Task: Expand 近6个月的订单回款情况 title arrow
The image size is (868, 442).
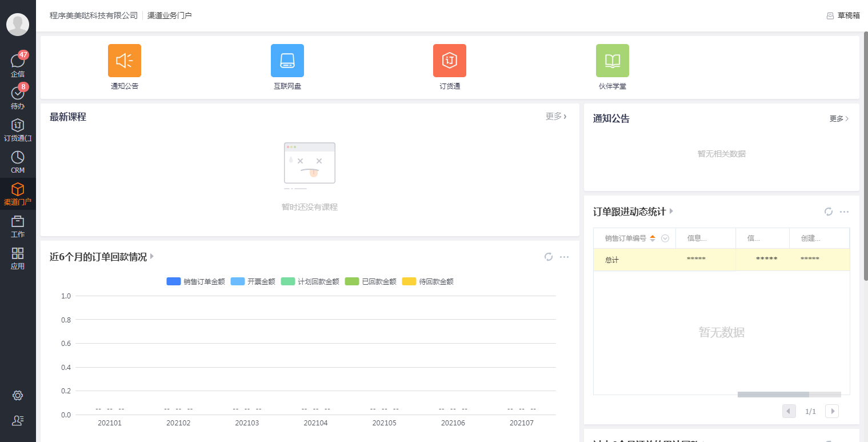Action: [x=152, y=257]
